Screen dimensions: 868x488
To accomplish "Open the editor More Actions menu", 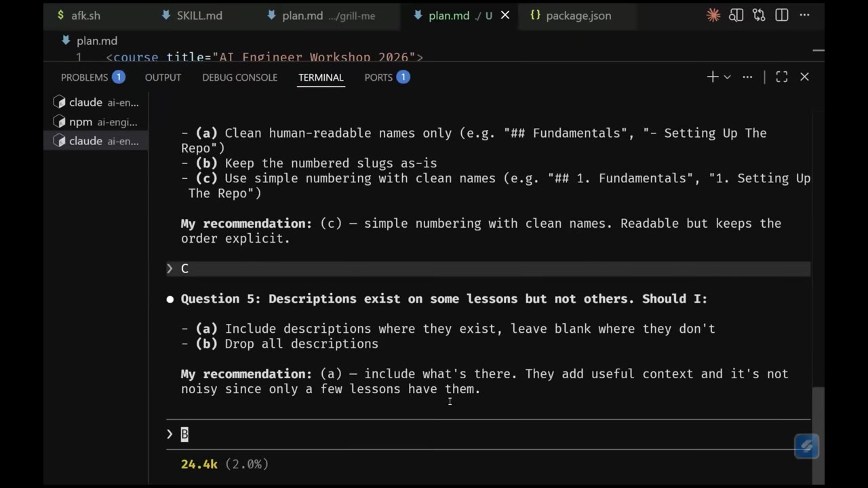I will (804, 16).
